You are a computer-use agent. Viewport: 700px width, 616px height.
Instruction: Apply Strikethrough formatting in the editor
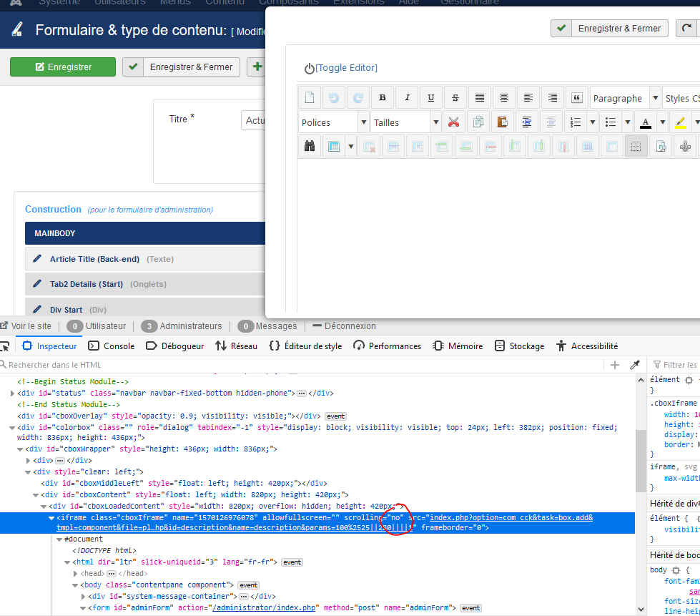[455, 97]
